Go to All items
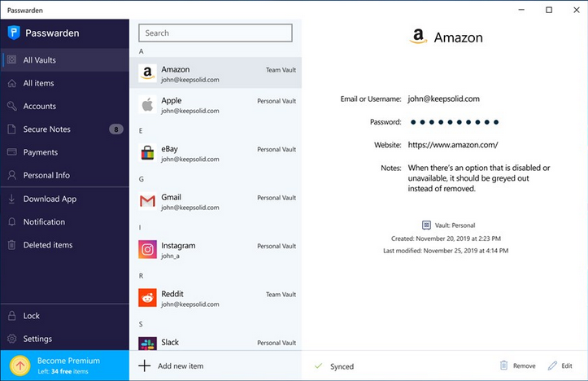The height and width of the screenshot is (381, 588). (65, 83)
